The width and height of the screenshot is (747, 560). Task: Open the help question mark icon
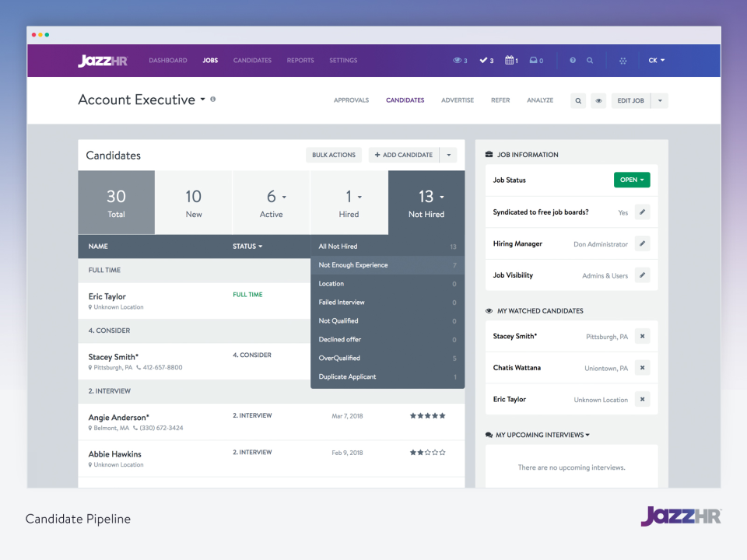tap(573, 60)
